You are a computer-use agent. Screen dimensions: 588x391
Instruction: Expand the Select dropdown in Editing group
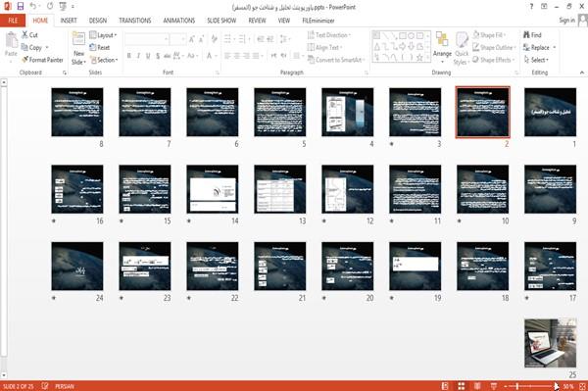pyautogui.click(x=536, y=60)
